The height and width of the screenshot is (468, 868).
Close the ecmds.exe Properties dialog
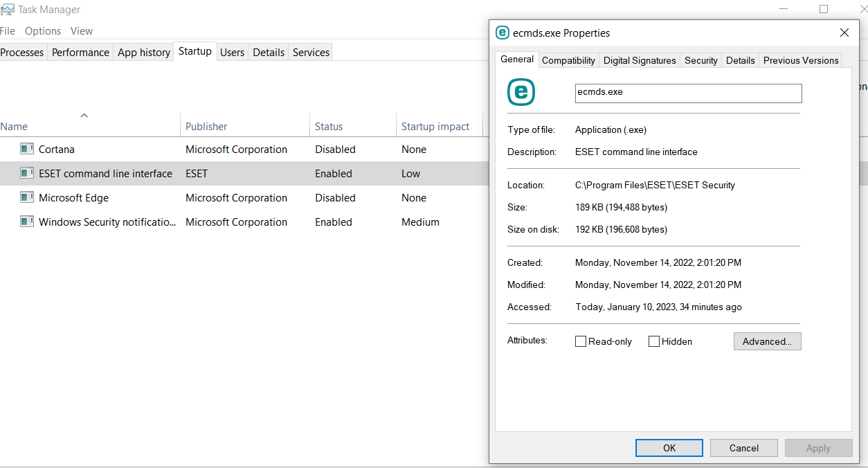coord(844,33)
